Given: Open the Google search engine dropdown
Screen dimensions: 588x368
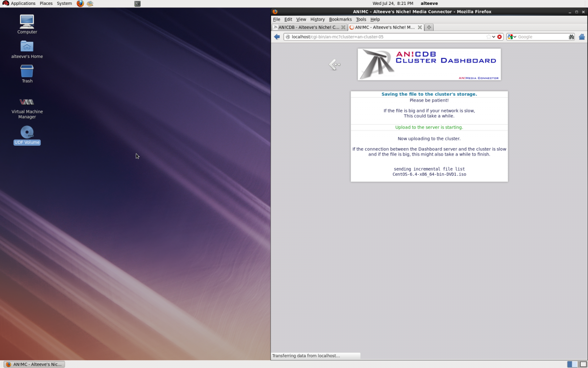Looking at the screenshot, I should point(512,37).
